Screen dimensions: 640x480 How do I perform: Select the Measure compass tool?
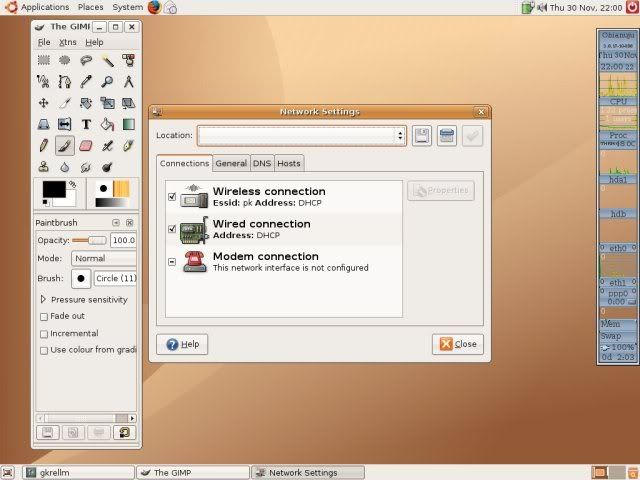click(x=129, y=82)
